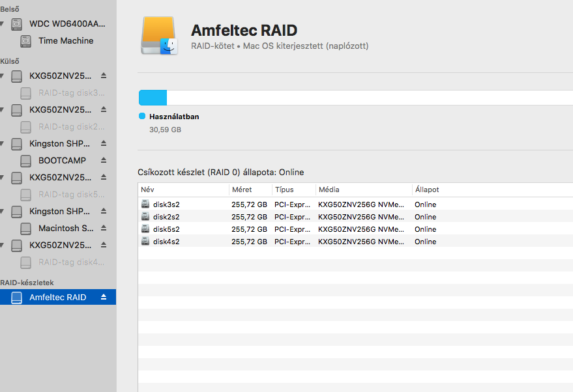
Task: Click the Time Machine volume icon
Action: (25, 41)
